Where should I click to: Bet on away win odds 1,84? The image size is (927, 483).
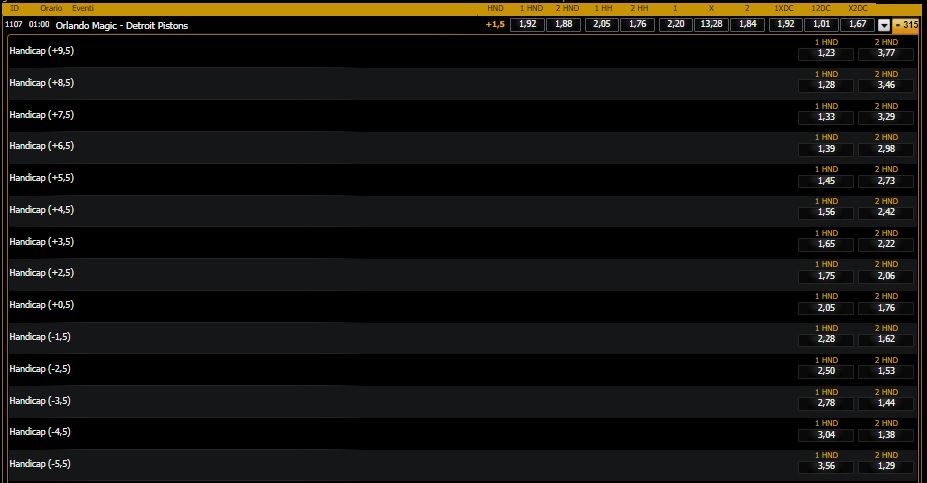pos(748,24)
